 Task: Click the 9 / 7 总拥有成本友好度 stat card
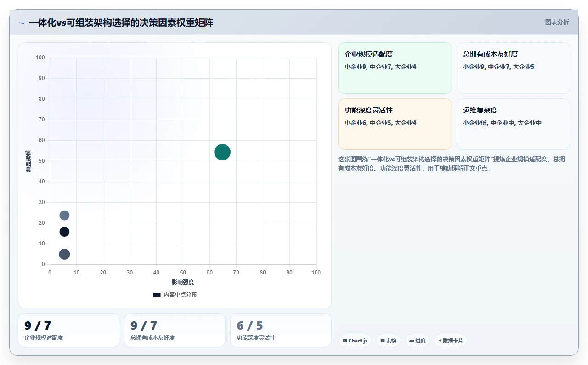point(175,330)
